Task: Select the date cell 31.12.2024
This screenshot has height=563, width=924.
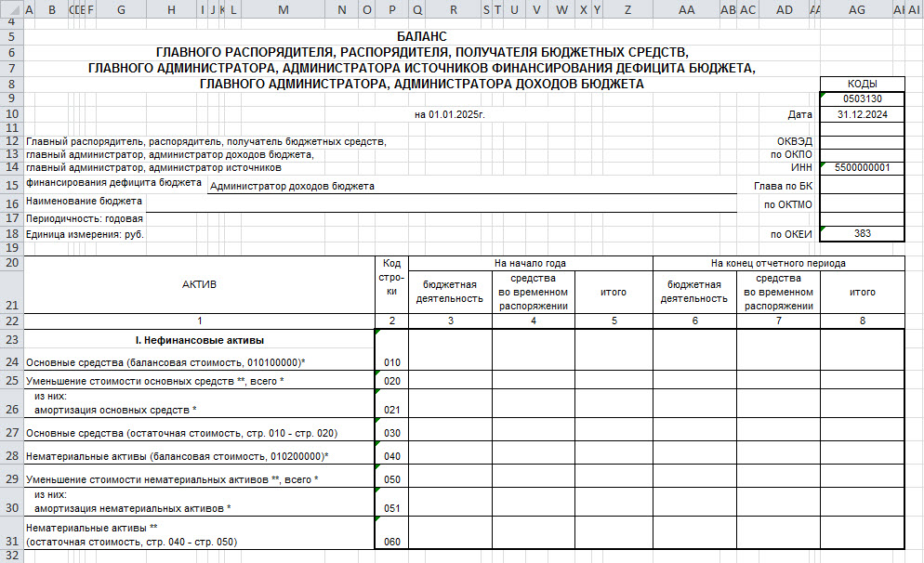Action: click(862, 114)
